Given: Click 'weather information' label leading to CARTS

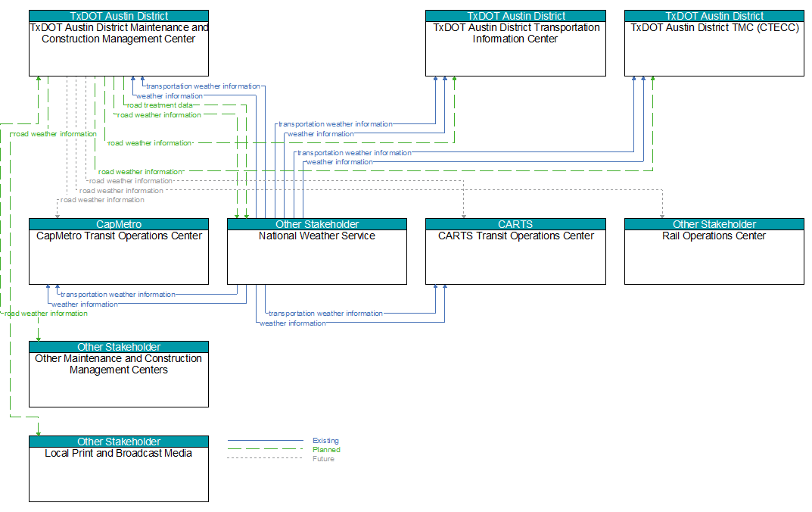Looking at the screenshot, I should pyautogui.click(x=293, y=323).
